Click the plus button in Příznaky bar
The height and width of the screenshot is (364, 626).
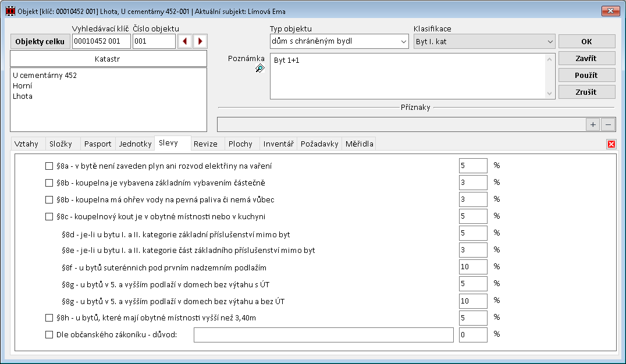click(x=593, y=124)
